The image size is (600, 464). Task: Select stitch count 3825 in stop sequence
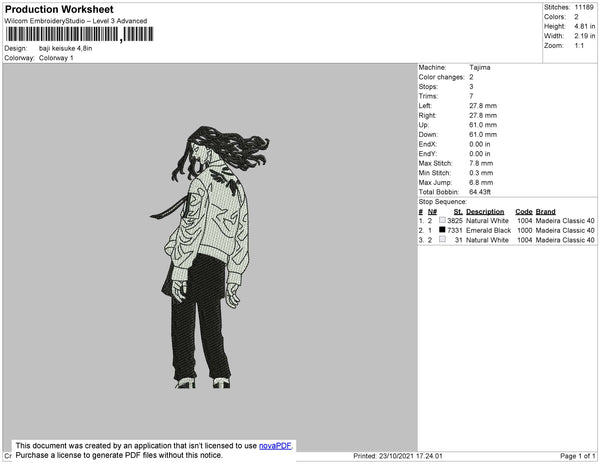tap(455, 221)
